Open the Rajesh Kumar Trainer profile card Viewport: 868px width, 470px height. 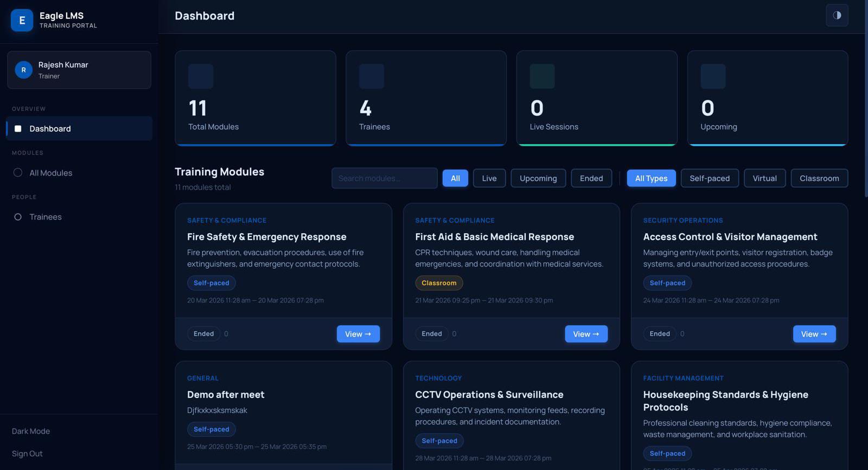79,70
